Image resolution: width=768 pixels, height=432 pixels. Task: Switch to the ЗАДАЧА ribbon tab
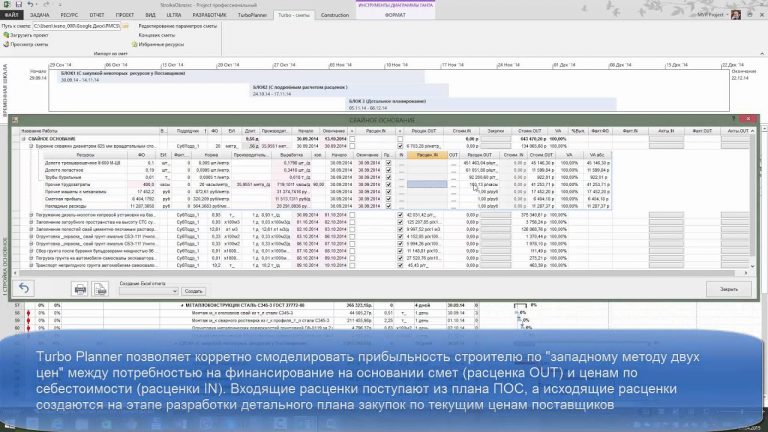tap(40, 15)
